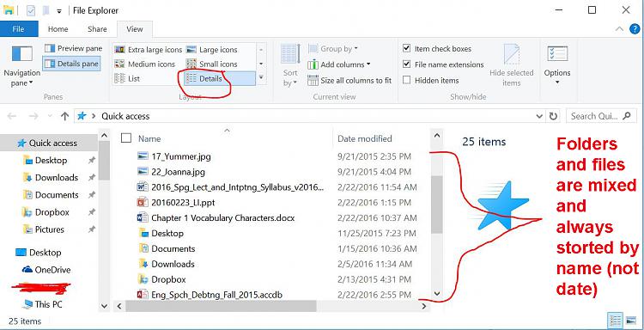Toggle the Navigation pane button

click(21, 66)
